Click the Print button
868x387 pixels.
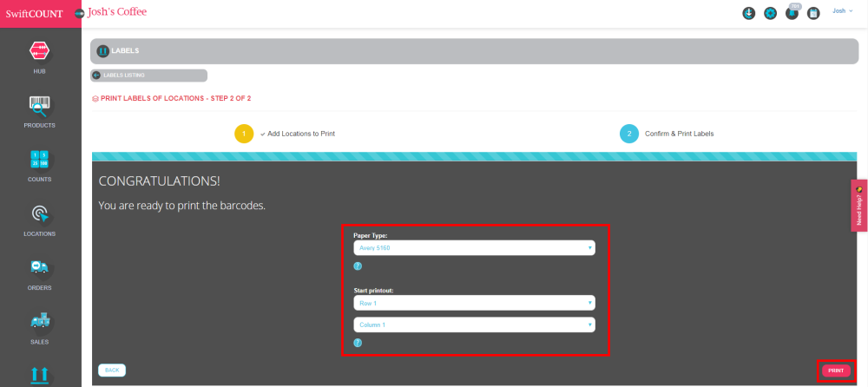pos(836,371)
